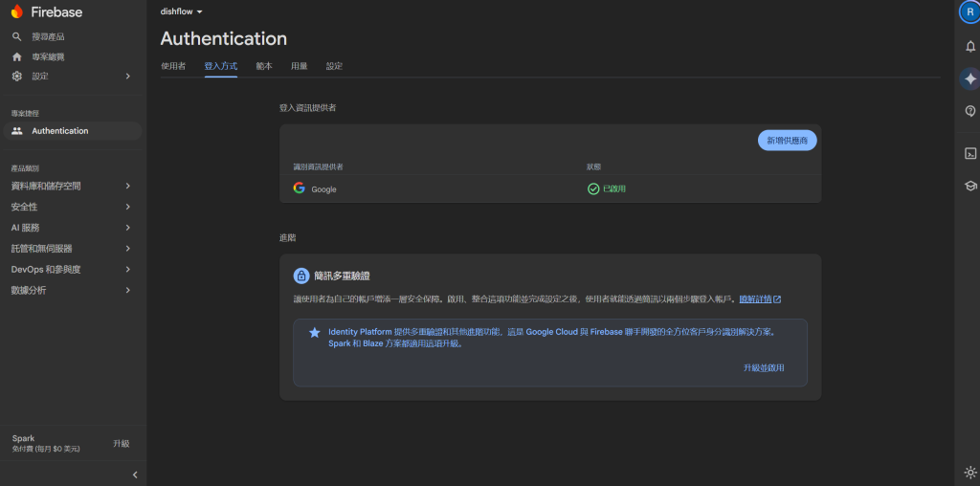Open project overview via the home icon
Image resolution: width=980 pixels, height=486 pixels.
(x=17, y=56)
